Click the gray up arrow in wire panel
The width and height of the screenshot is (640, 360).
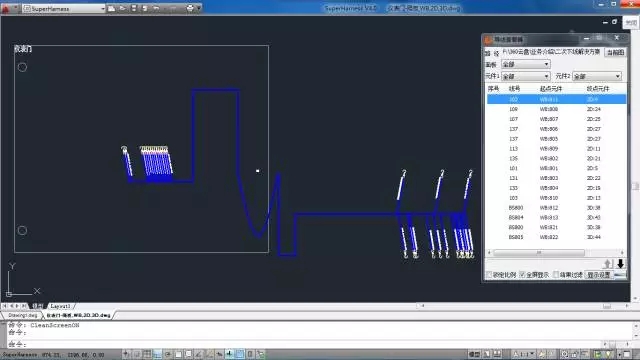point(608,264)
